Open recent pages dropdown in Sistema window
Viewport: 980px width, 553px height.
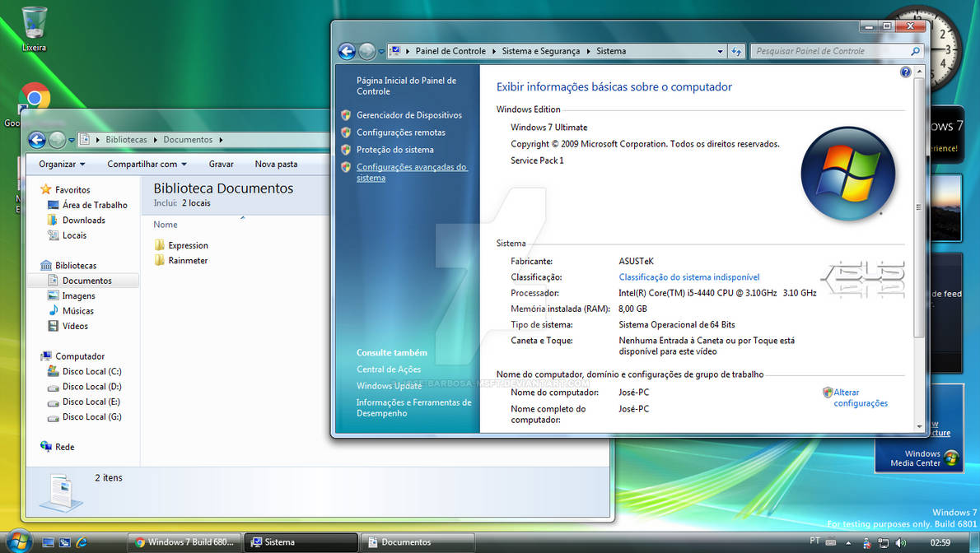click(381, 52)
